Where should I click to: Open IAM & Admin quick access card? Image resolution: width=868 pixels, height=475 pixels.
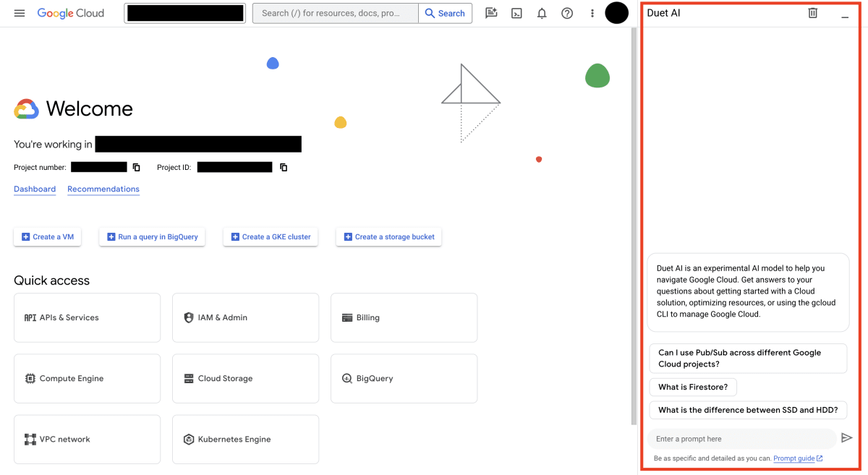[245, 317]
